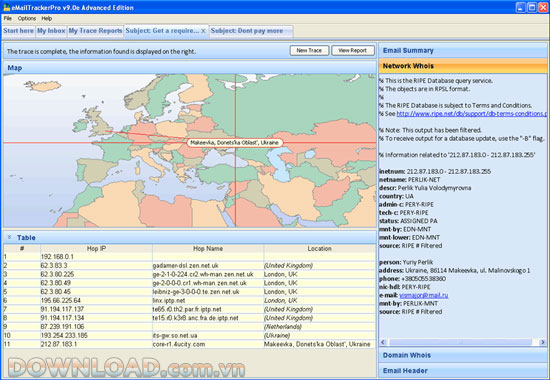Click the Map section header

coord(189,68)
